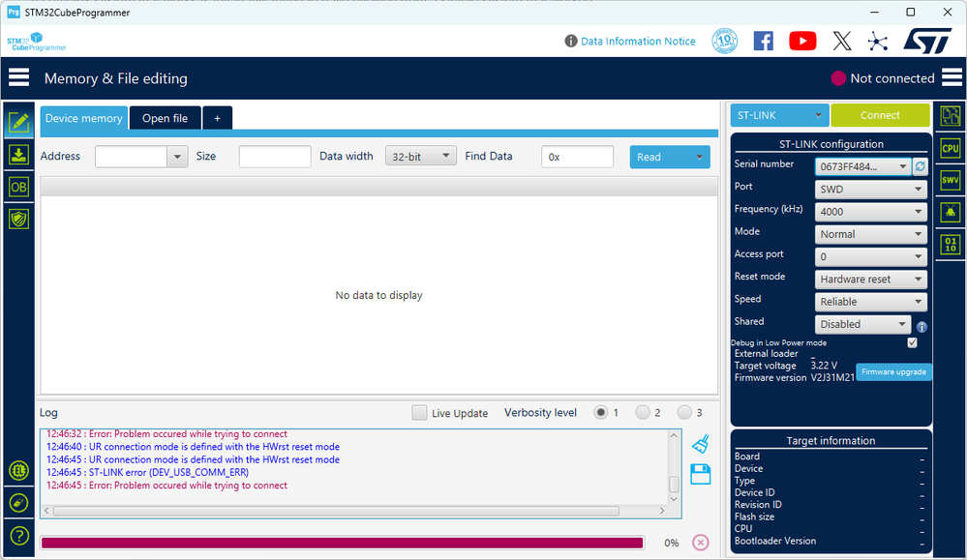
Task: Switch to the Device memory tab
Action: [84, 118]
